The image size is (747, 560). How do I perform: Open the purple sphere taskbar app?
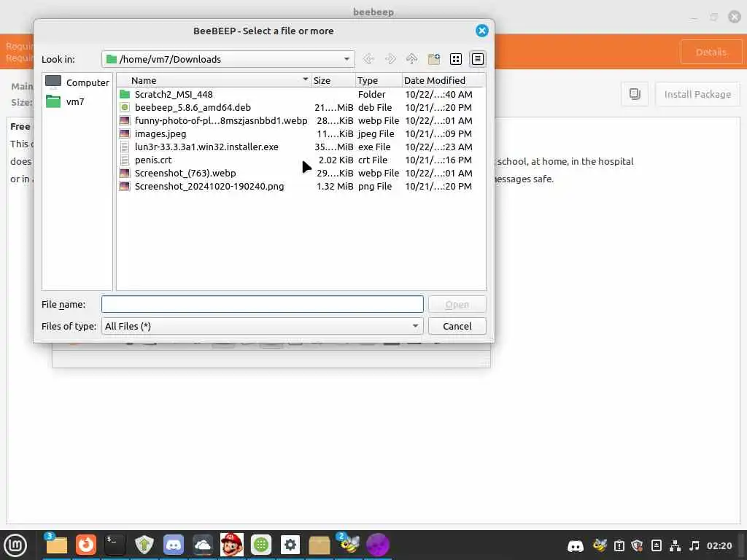378,545
